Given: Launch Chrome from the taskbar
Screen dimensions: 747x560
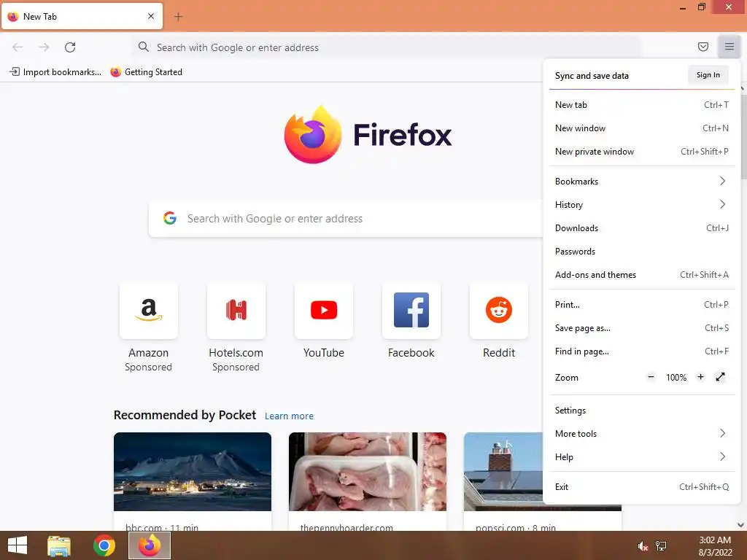Looking at the screenshot, I should click(104, 545).
